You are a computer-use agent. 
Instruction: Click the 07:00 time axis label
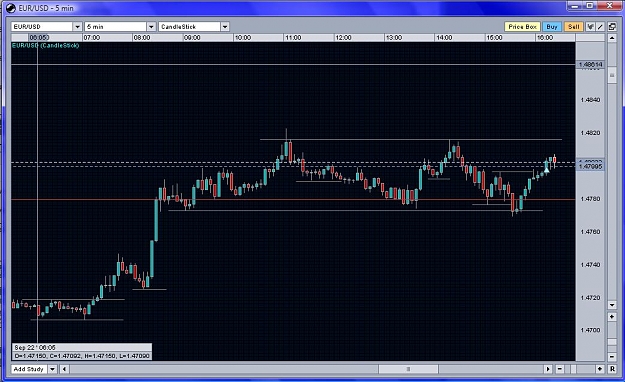click(x=92, y=38)
